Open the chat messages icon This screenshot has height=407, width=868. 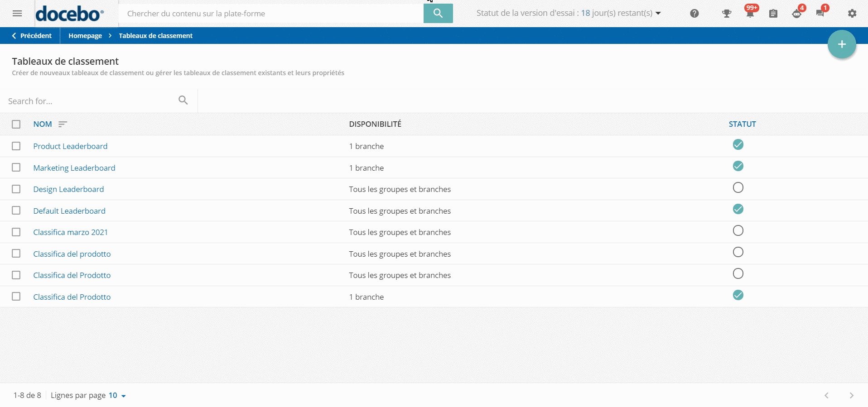pos(820,14)
